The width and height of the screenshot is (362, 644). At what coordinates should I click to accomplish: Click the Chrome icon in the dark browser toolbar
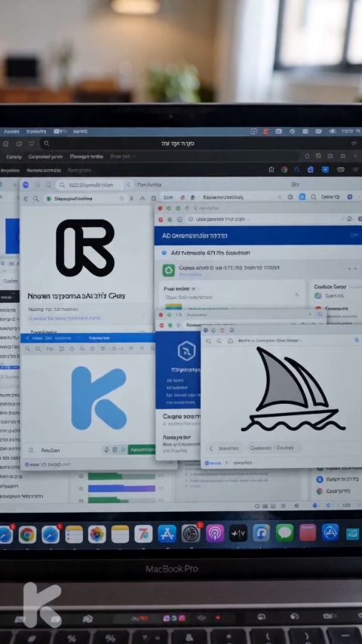[x=284, y=169]
